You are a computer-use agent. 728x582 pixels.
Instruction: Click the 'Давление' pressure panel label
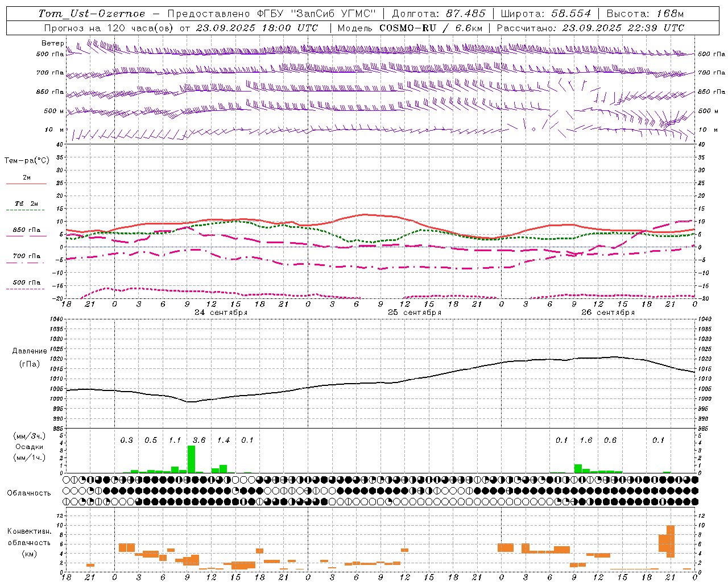point(30,351)
